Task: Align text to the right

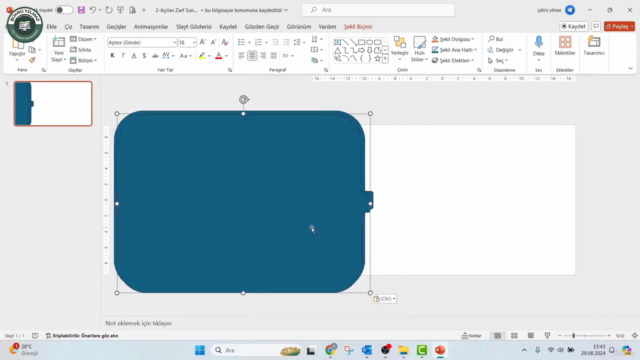Action: coord(263,56)
